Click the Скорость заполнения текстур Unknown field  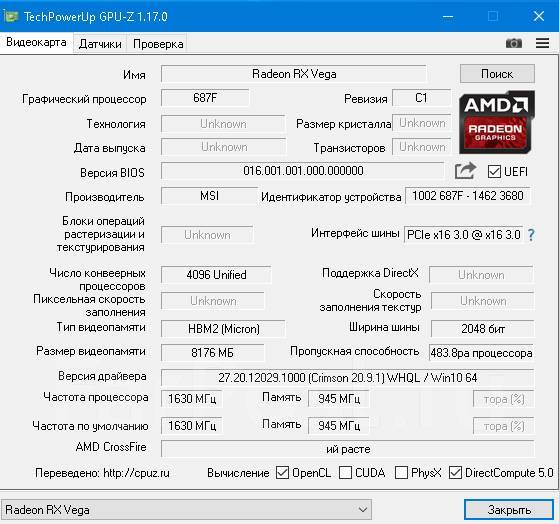coord(482,301)
